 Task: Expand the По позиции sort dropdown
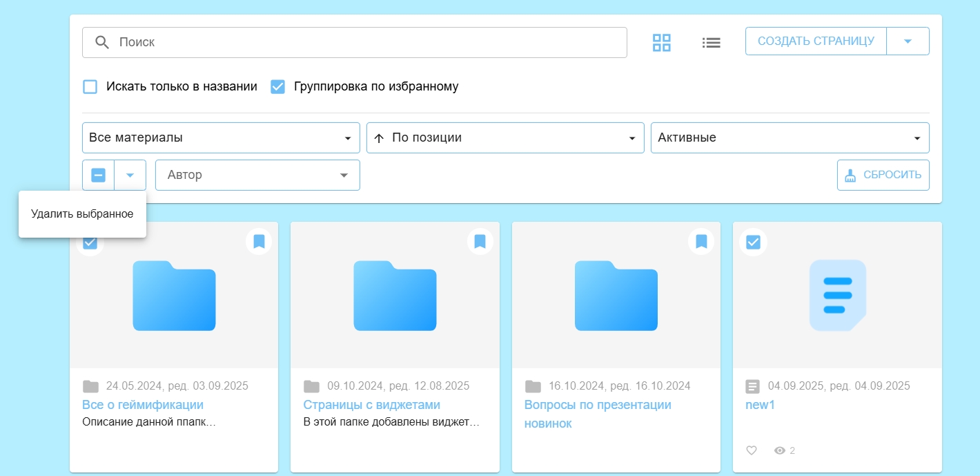[505, 137]
